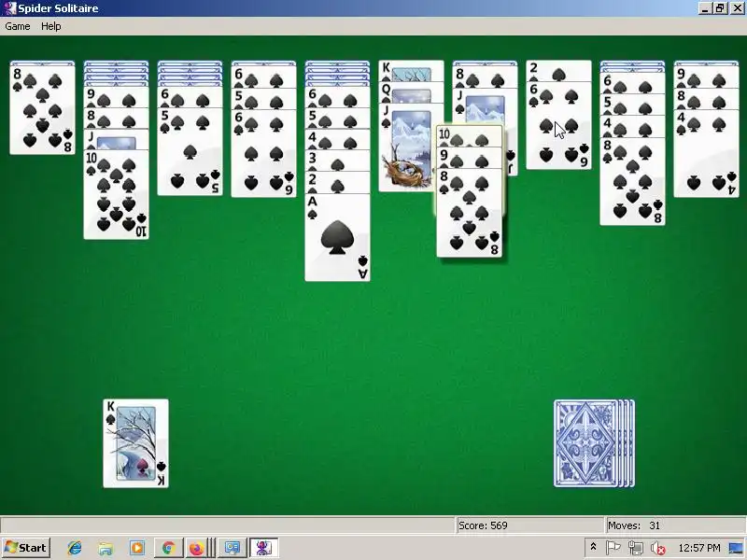This screenshot has height=560, width=747.
Task: Click the highlighted 9 of spades being moved
Action: coord(470,158)
